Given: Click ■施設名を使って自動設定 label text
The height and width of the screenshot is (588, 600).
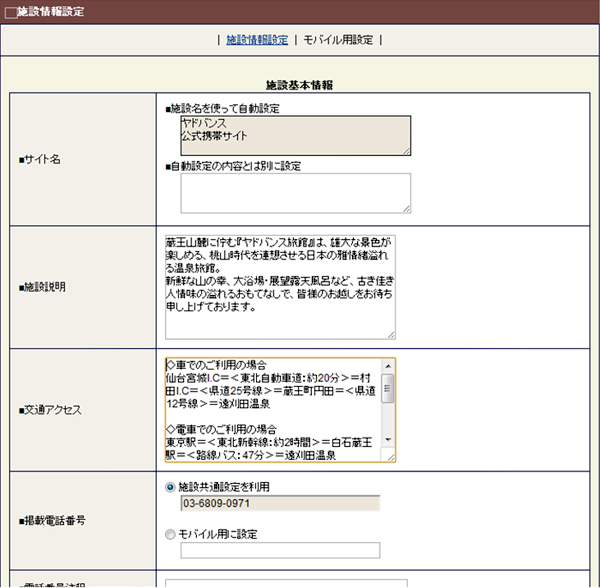Looking at the screenshot, I should (222, 109).
